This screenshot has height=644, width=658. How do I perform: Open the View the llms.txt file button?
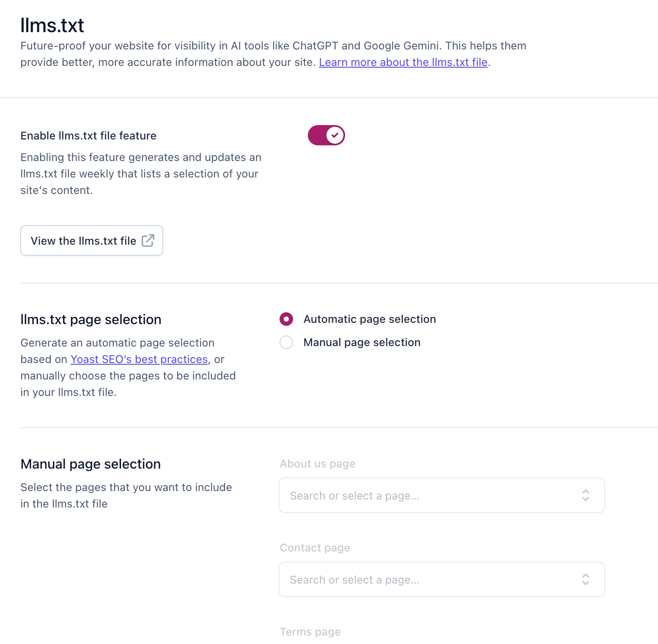coord(91,240)
